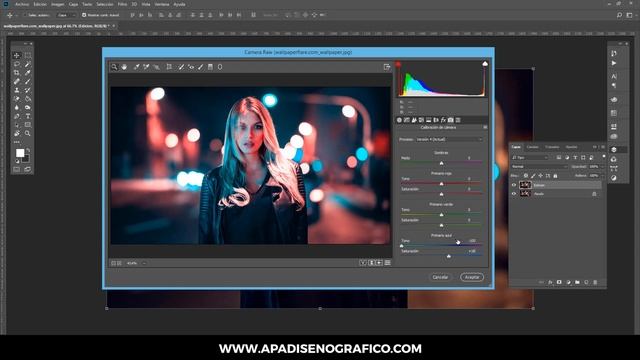
Task: Hide the top layer via its eye icon
Action: pyautogui.click(x=514, y=185)
